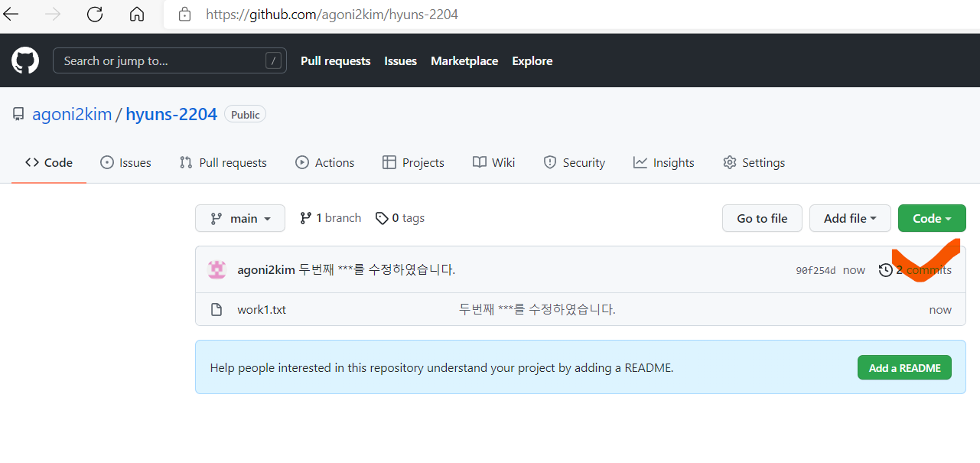980x463 pixels.
Task: Expand the main branch dropdown
Action: click(240, 218)
